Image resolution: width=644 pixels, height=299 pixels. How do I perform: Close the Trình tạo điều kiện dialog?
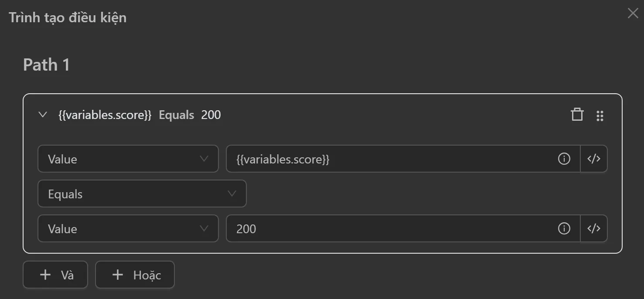[x=633, y=14]
